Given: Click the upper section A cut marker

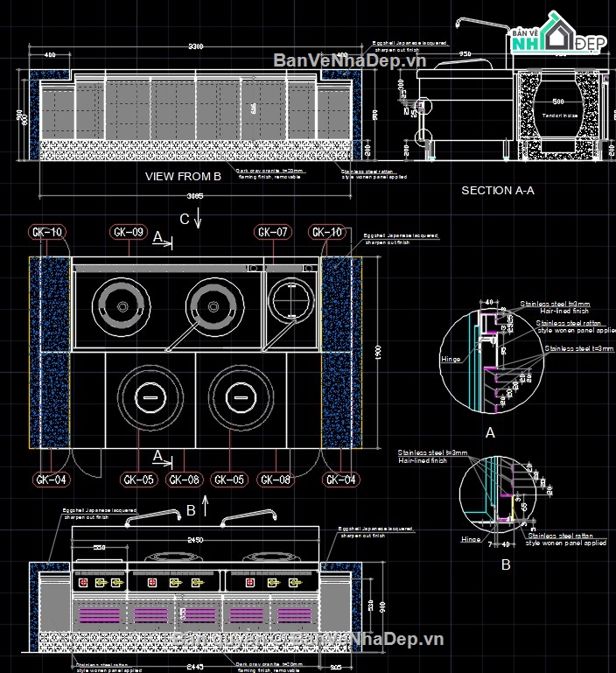Looking at the screenshot, I should click(x=163, y=238).
